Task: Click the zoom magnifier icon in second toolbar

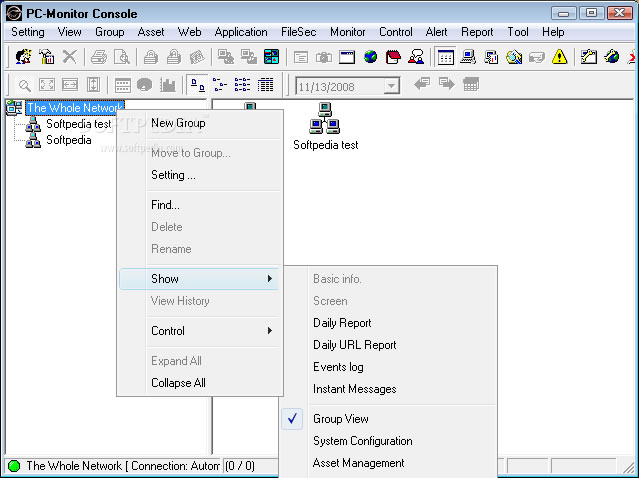Action: point(24,85)
